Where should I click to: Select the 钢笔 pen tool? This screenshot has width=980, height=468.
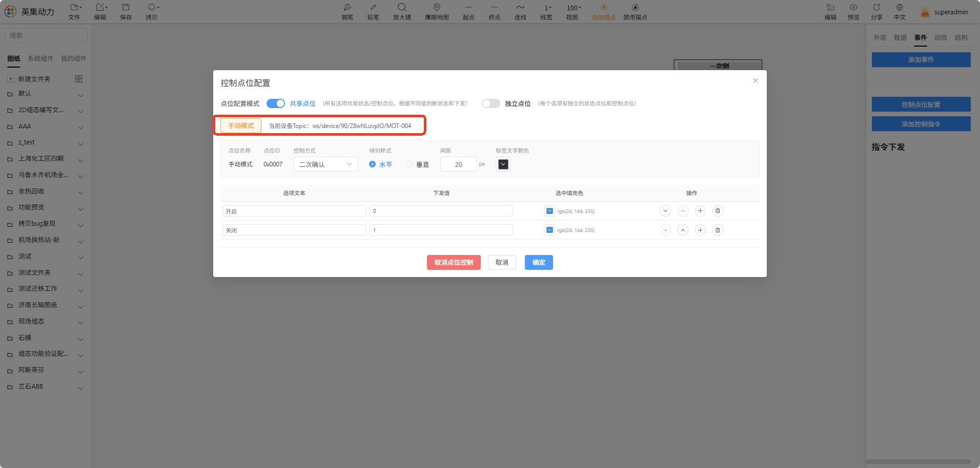click(x=347, y=12)
